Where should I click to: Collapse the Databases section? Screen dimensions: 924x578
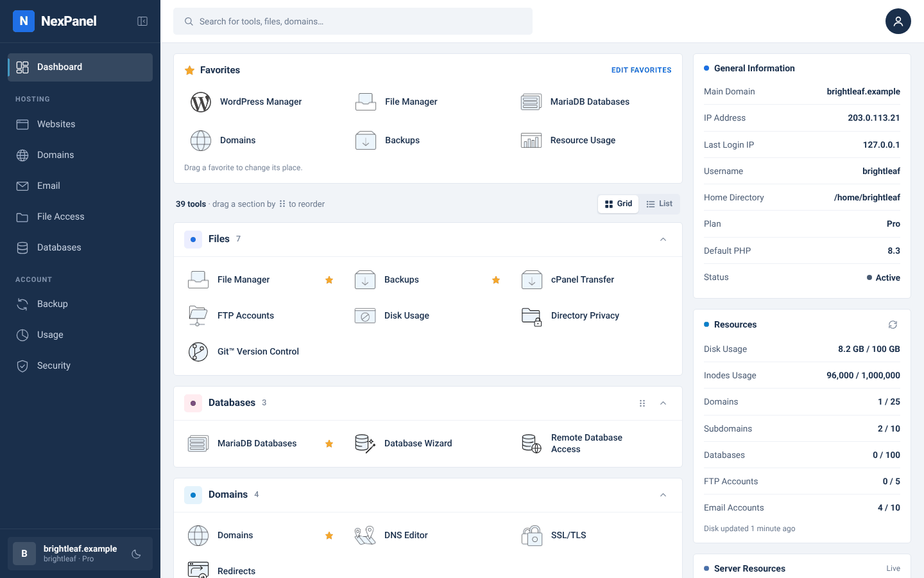(663, 403)
